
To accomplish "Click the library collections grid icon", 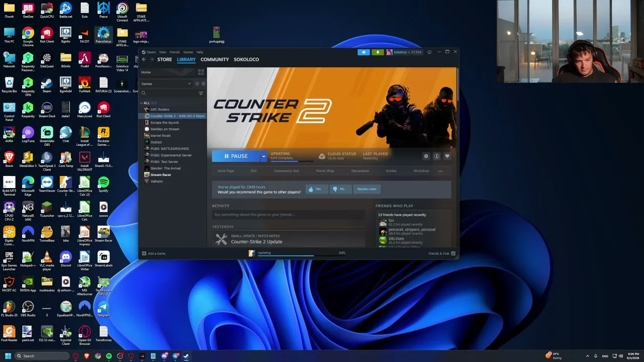I will click(x=201, y=72).
